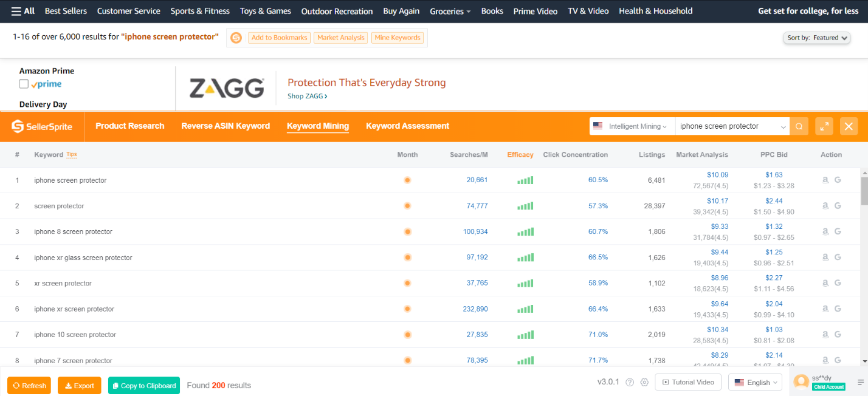Viewport: 868px width, 396px height.
Task: Click Copy to Clipboard button
Action: click(x=144, y=386)
